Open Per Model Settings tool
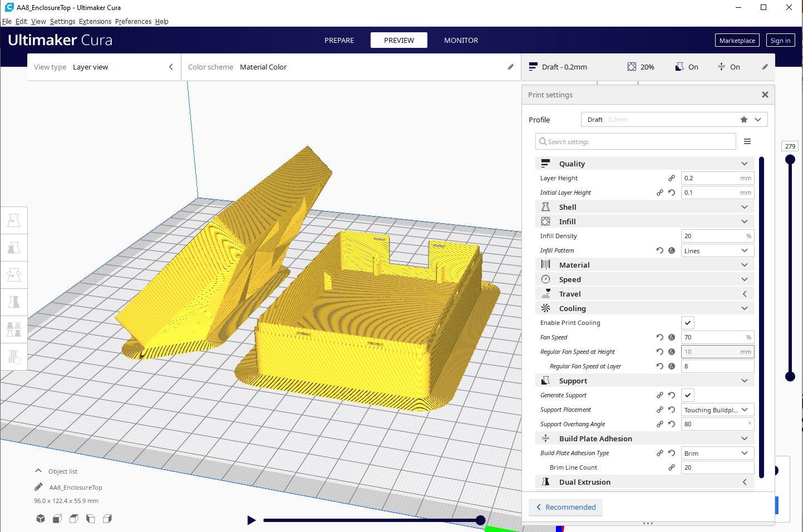 pos(14,329)
